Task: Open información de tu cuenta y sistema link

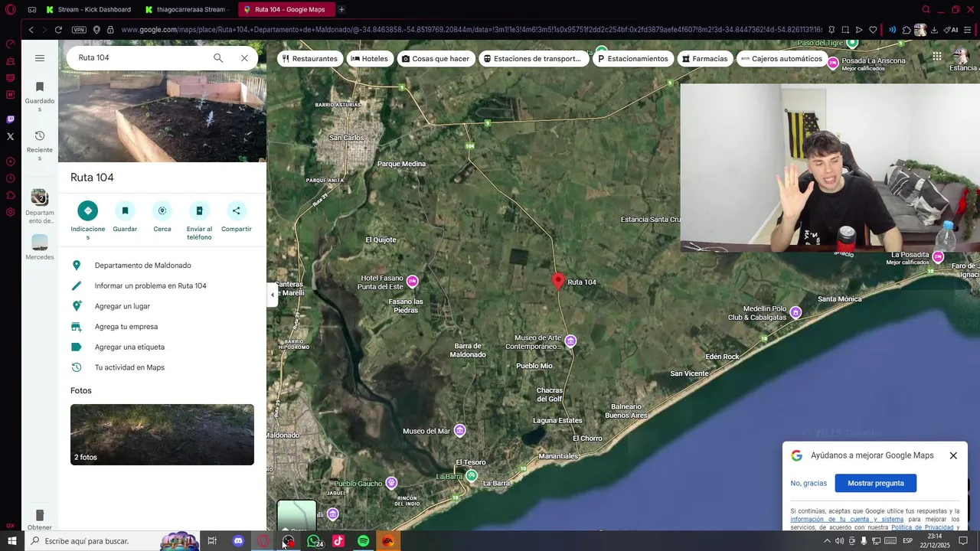Action: 847,520
